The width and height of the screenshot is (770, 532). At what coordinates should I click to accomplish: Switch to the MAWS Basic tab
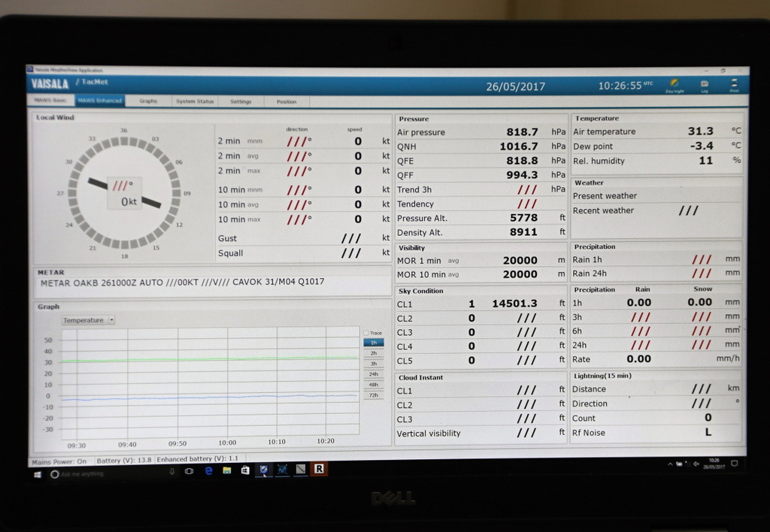pyautogui.click(x=51, y=101)
